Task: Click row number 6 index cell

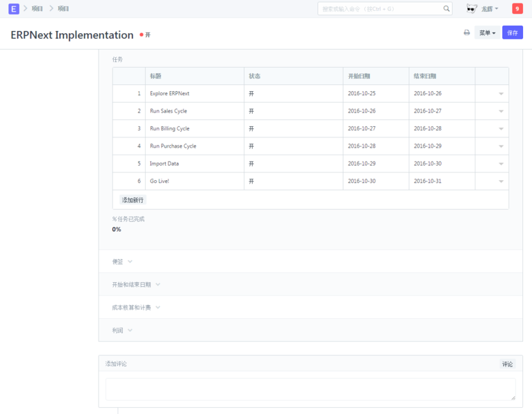Action: coord(129,181)
